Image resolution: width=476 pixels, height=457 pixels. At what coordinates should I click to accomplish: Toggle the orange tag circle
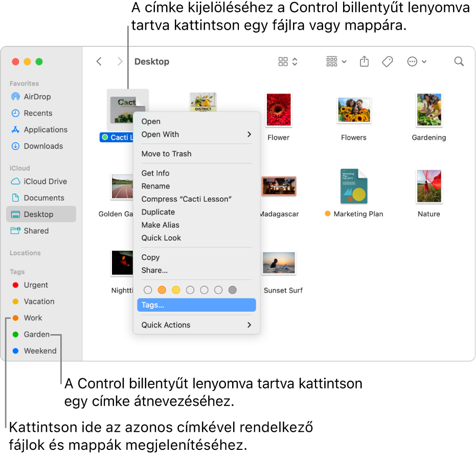coord(162,290)
